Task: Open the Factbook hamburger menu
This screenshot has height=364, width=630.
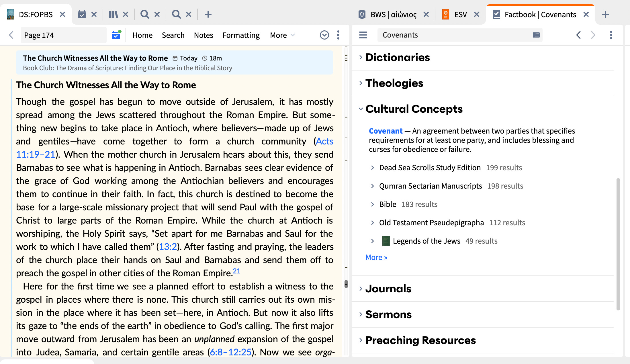Action: pos(363,35)
